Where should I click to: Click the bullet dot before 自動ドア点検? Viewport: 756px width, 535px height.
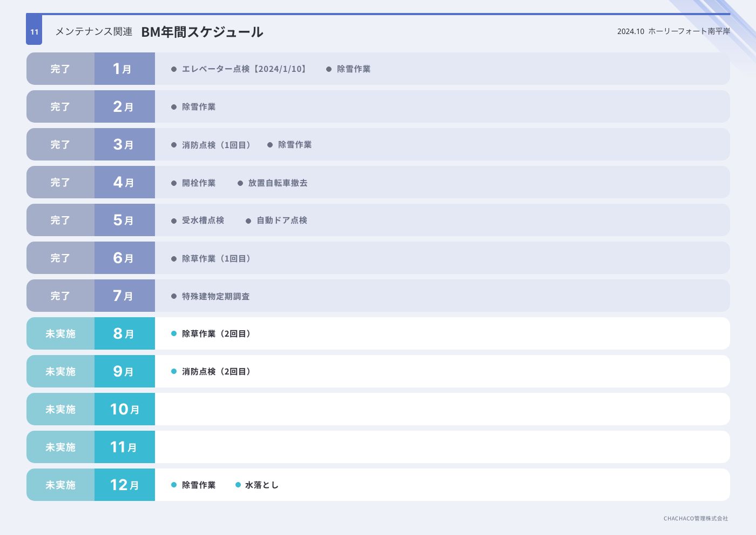pyautogui.click(x=248, y=220)
